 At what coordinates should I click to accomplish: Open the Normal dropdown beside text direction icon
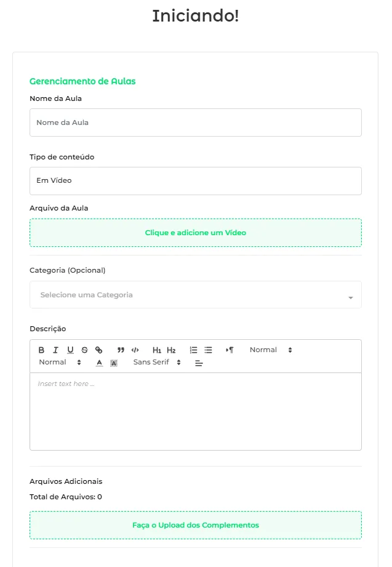pyautogui.click(x=271, y=350)
